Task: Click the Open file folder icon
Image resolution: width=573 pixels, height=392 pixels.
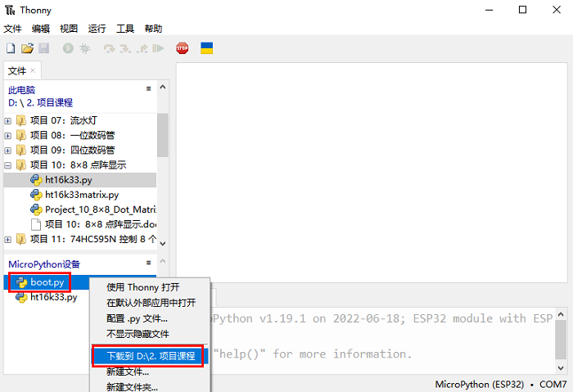Action: tap(27, 49)
